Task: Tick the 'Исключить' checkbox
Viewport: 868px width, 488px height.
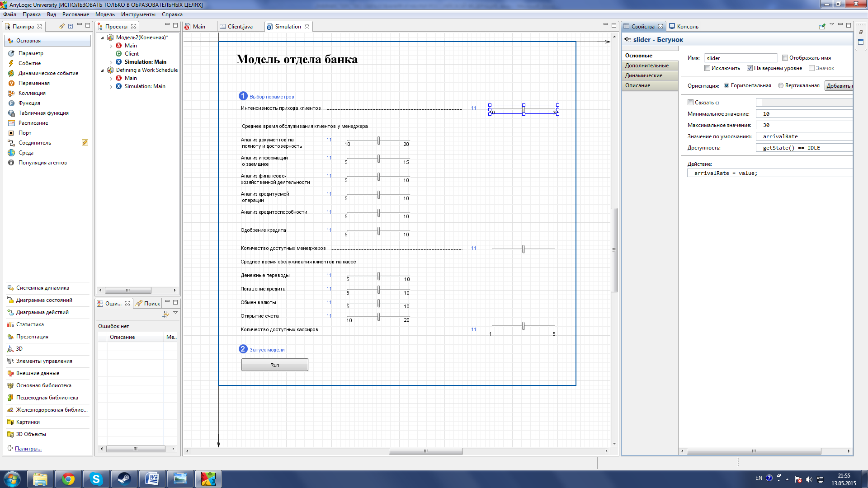Action: tap(707, 68)
